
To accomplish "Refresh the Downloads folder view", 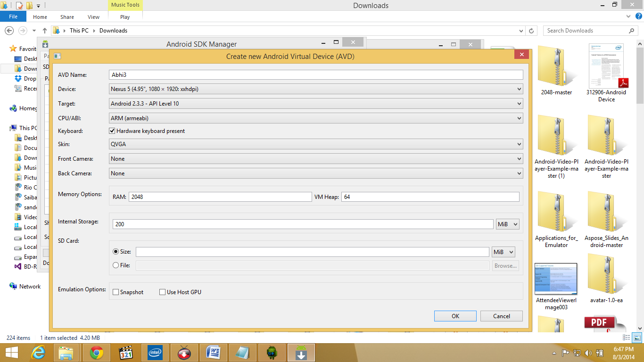I will [531, 31].
